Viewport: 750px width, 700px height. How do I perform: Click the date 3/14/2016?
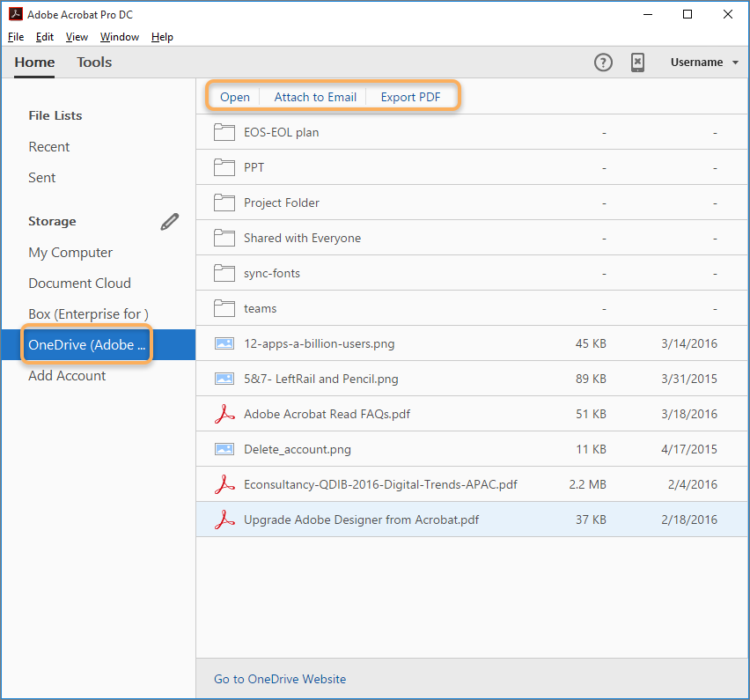coord(689,343)
